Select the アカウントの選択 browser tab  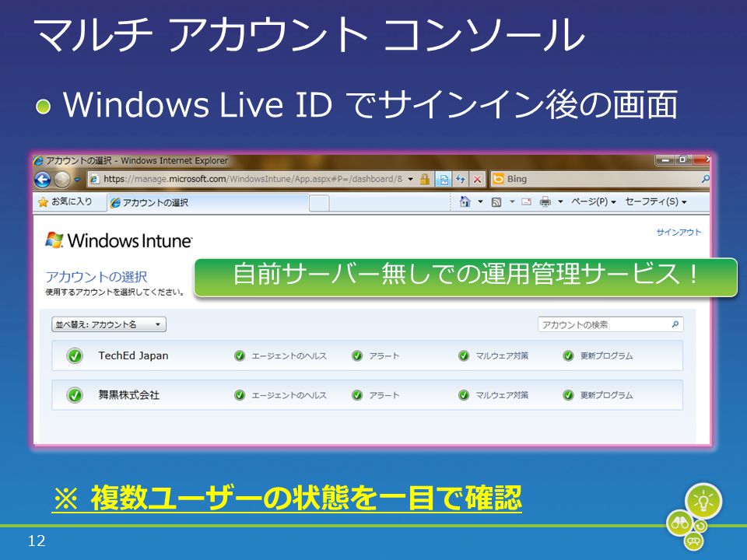(208, 203)
